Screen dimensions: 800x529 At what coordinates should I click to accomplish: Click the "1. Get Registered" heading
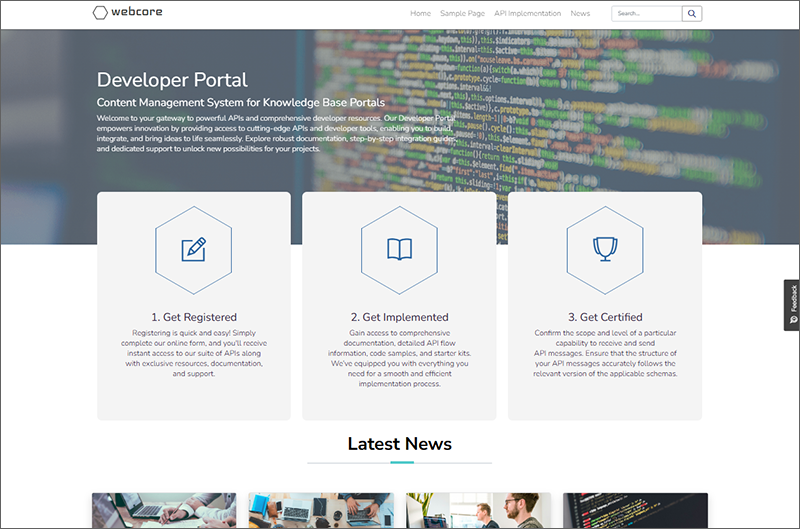(194, 317)
